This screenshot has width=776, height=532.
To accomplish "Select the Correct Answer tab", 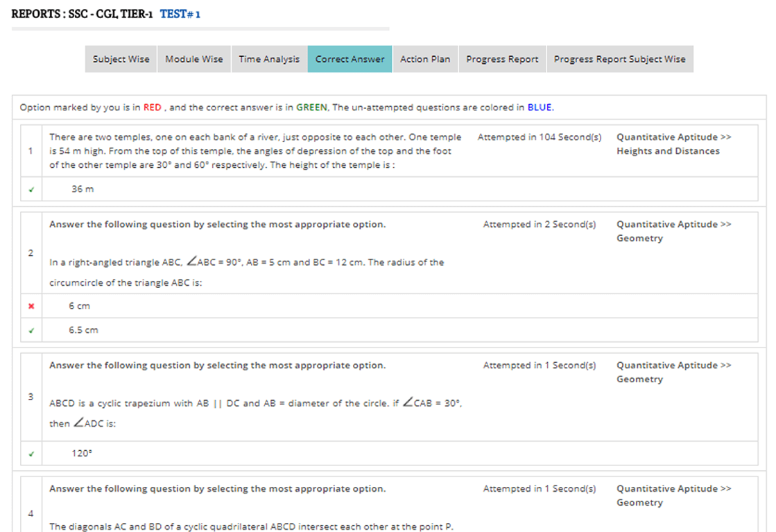I will tap(350, 60).
